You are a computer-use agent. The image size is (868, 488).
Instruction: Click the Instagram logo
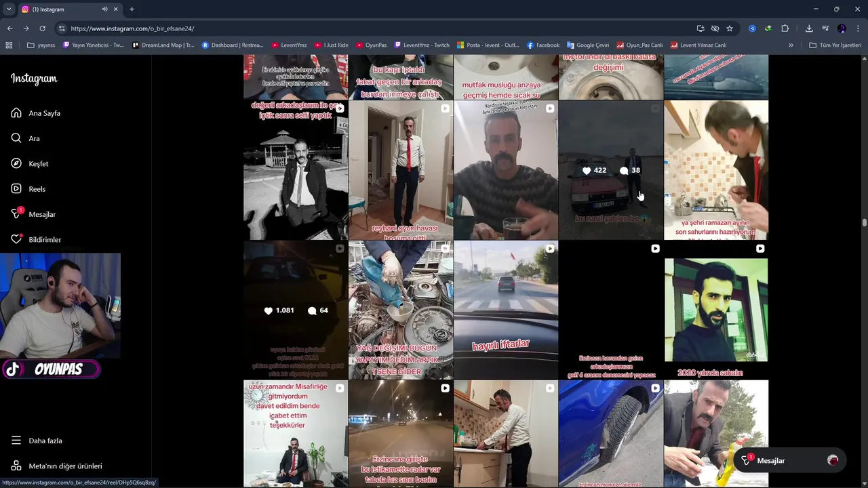(34, 79)
